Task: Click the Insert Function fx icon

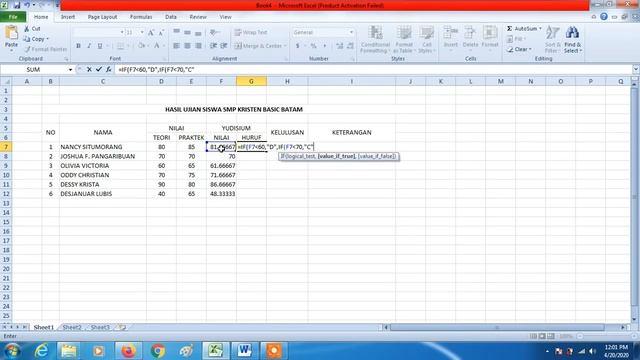Action: pyautogui.click(x=109, y=69)
